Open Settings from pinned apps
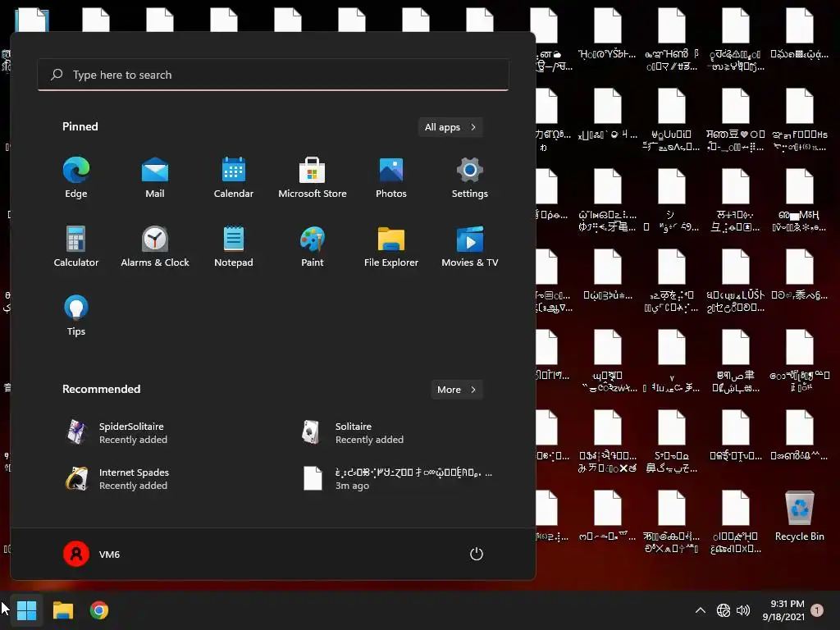840x630 pixels. coord(470,178)
